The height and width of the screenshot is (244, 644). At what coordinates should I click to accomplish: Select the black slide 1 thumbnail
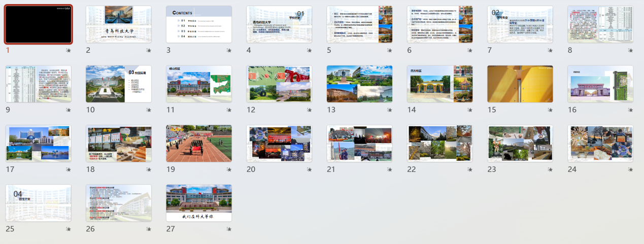(x=38, y=24)
